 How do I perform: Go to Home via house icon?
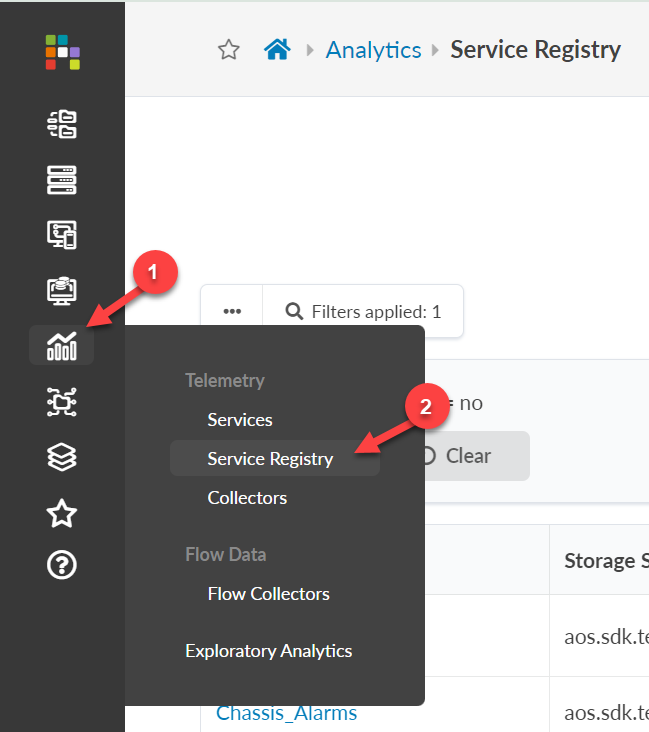click(x=276, y=50)
